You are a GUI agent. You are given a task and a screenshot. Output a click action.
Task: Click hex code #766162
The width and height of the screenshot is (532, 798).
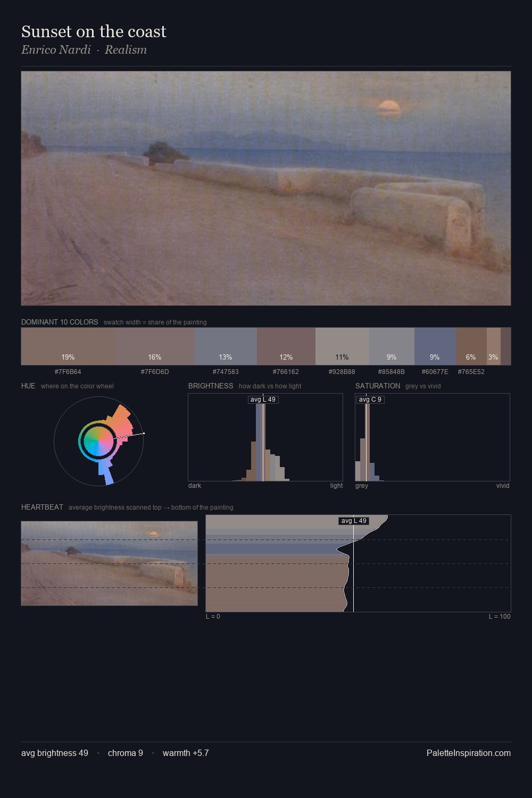[286, 372]
